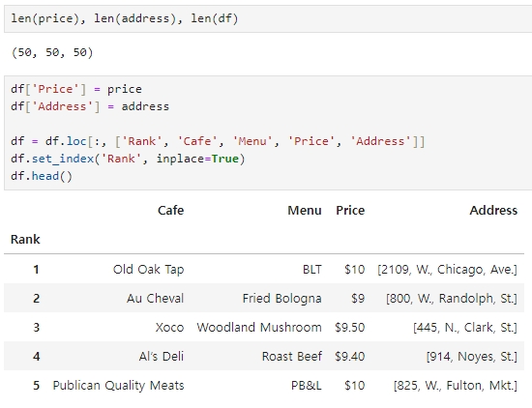Click the df.head() code line
The image size is (532, 408).
(42, 176)
